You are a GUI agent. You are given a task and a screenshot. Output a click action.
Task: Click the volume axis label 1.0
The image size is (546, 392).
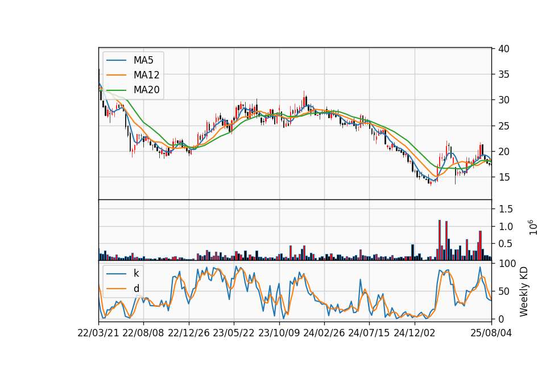[505, 227]
